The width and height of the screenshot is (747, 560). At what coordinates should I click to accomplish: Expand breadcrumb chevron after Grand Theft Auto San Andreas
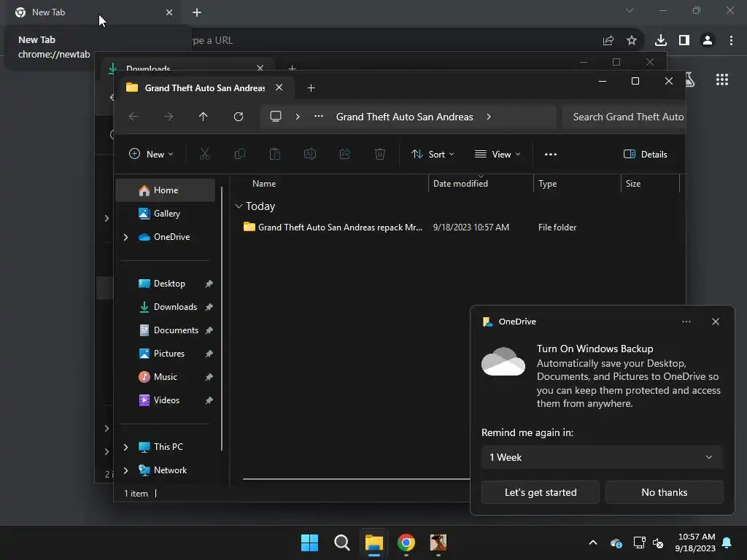(x=489, y=117)
